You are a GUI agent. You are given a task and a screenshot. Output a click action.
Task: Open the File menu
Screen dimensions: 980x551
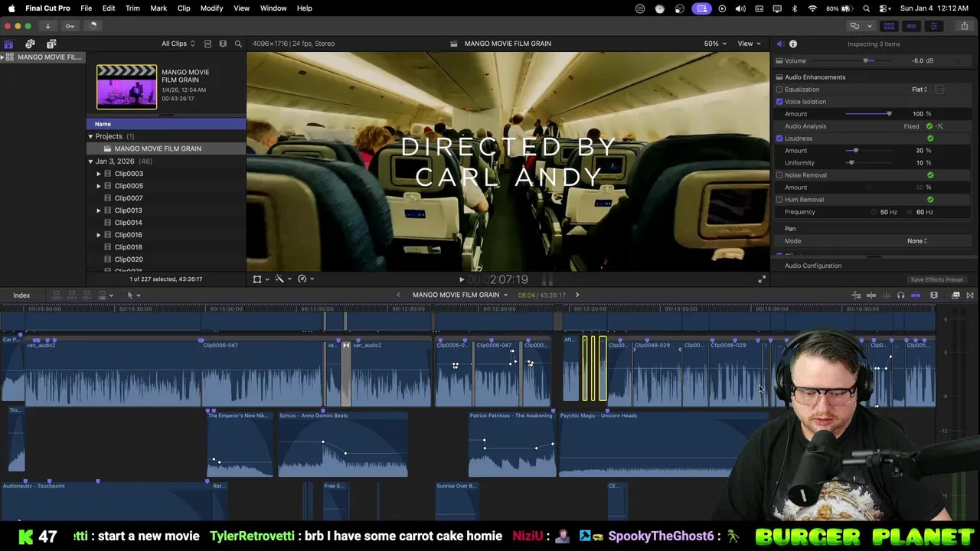pyautogui.click(x=86, y=8)
